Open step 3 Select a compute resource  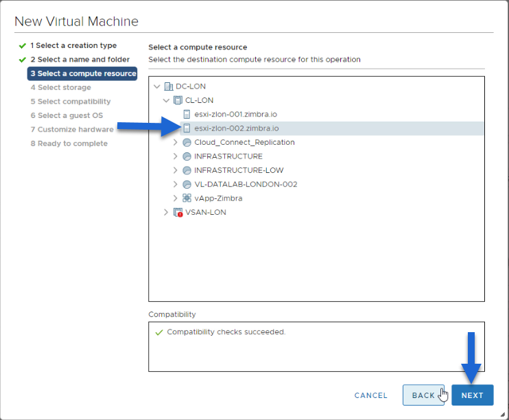pos(82,73)
